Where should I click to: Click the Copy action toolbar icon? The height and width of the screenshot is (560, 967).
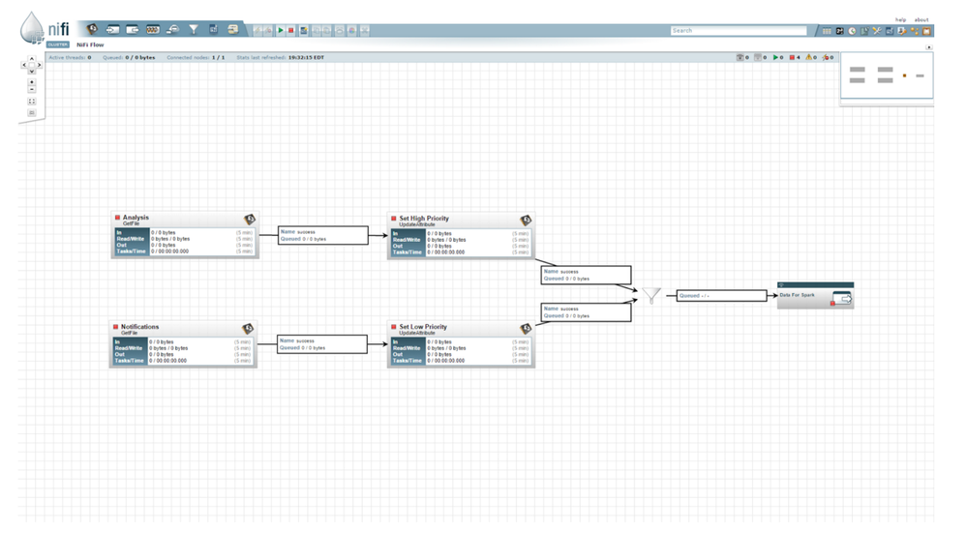(317, 30)
